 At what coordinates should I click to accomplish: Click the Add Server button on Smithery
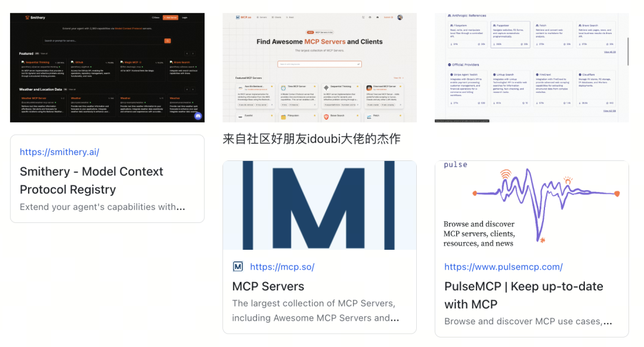tap(170, 17)
